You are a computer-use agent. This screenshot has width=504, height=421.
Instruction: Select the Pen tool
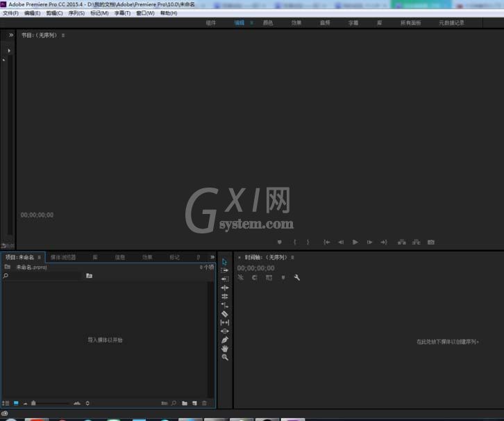[225, 340]
